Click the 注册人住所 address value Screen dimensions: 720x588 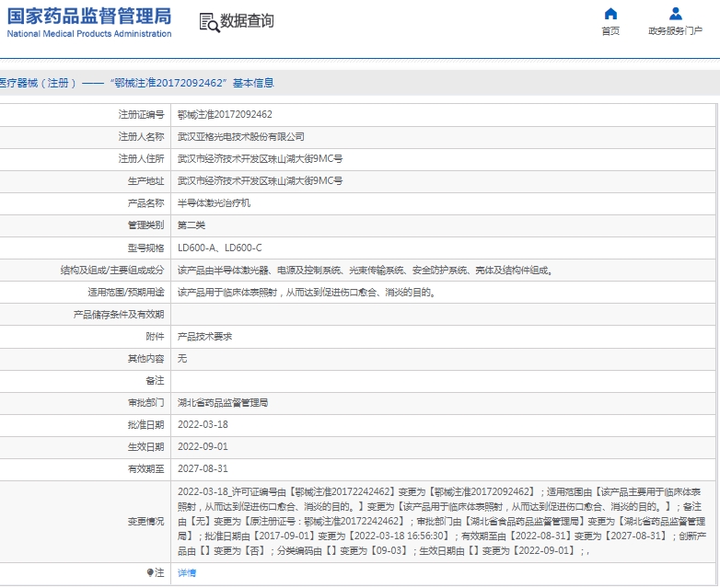tap(260, 159)
